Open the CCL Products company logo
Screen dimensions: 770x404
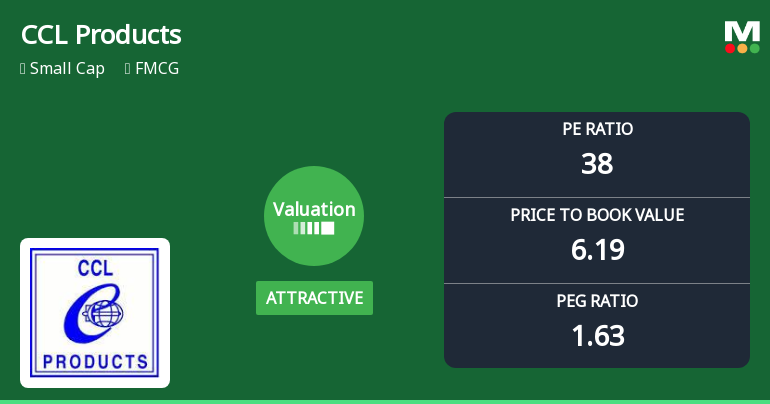click(95, 312)
